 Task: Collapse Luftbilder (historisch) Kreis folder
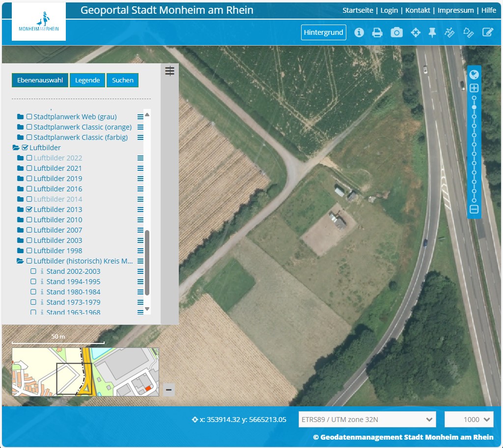pos(20,261)
